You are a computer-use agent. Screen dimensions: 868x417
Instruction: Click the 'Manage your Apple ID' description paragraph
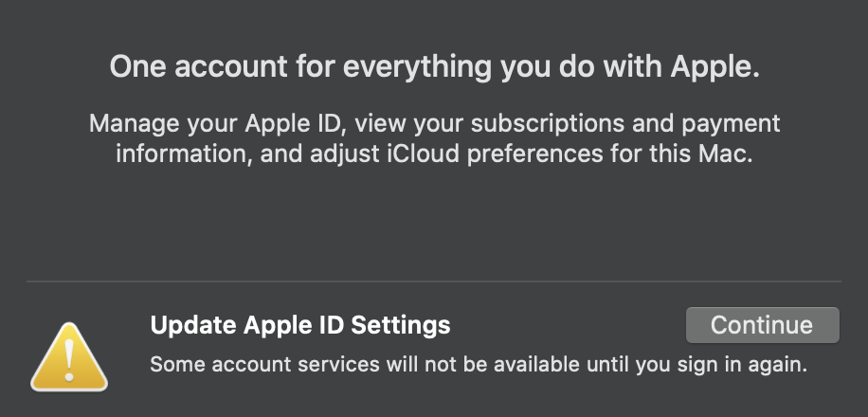click(434, 138)
